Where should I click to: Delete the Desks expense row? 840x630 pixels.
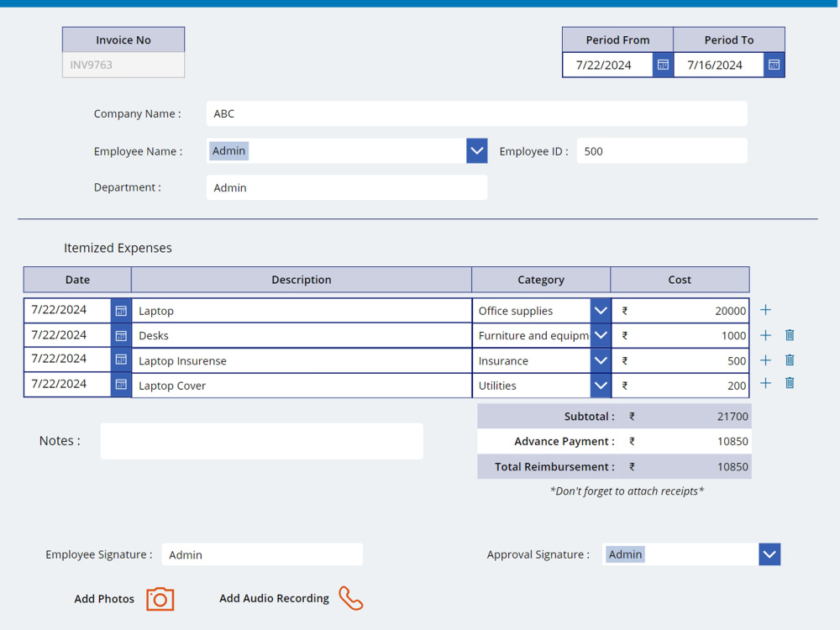[790, 335]
